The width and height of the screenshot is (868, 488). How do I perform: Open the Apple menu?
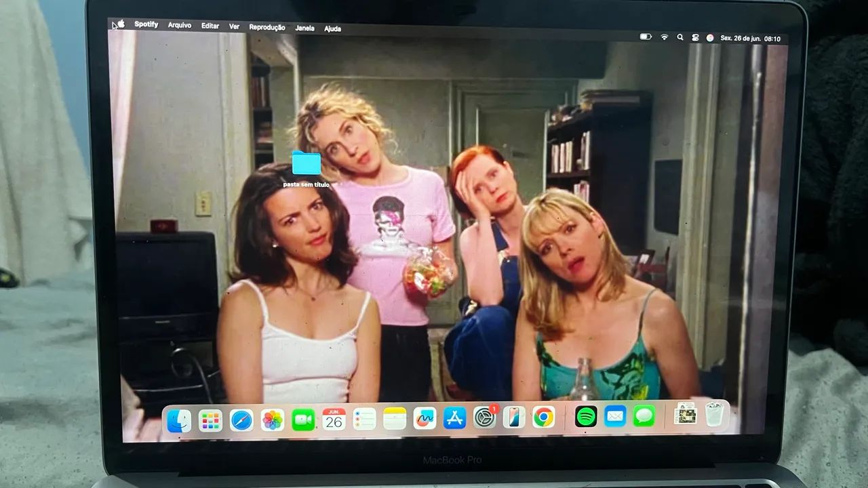click(x=121, y=24)
